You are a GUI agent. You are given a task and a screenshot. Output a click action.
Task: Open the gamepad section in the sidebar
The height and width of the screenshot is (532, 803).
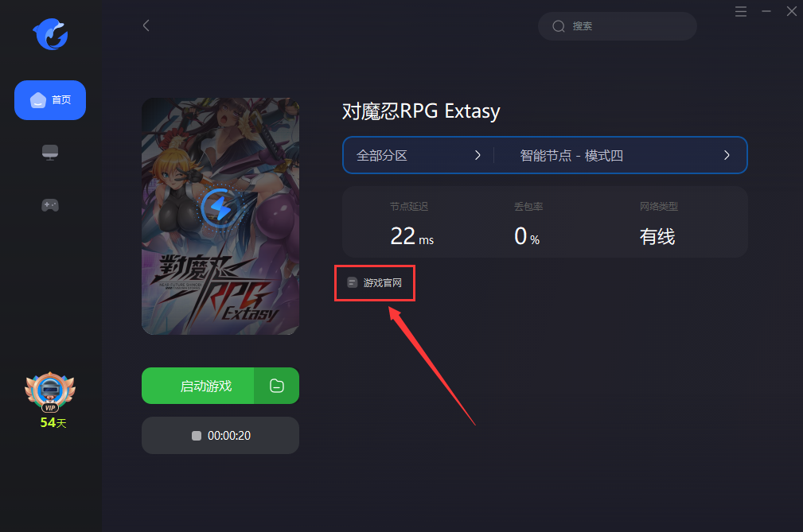click(50, 205)
